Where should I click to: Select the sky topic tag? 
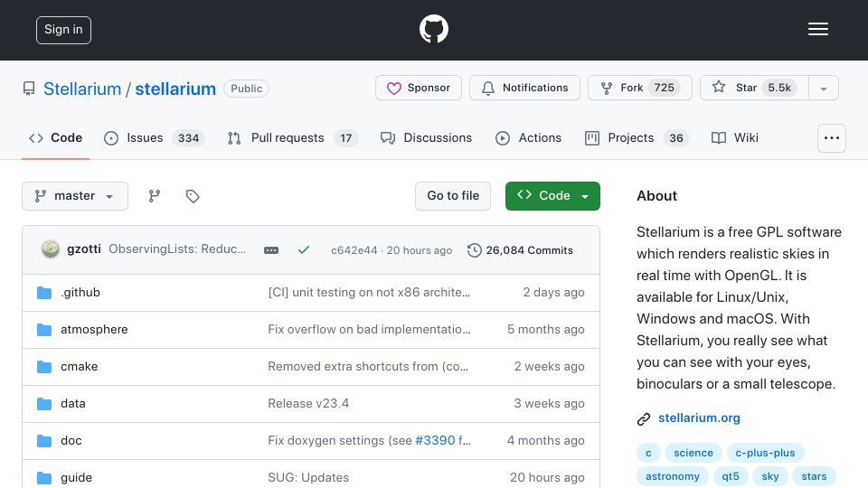tap(770, 476)
